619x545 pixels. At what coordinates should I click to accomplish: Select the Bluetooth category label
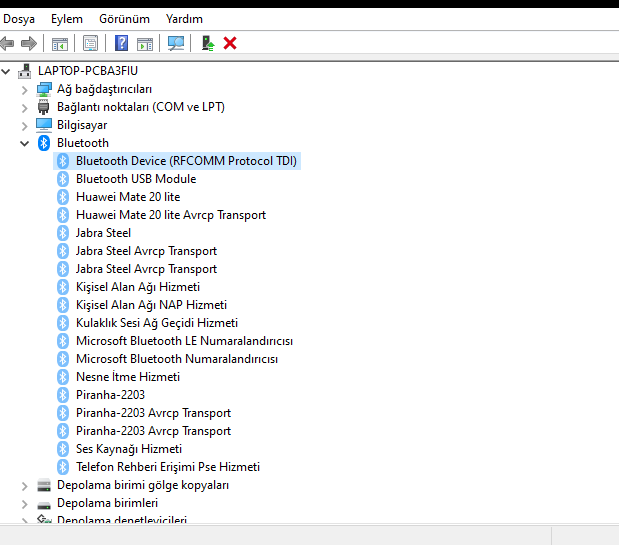(x=83, y=143)
